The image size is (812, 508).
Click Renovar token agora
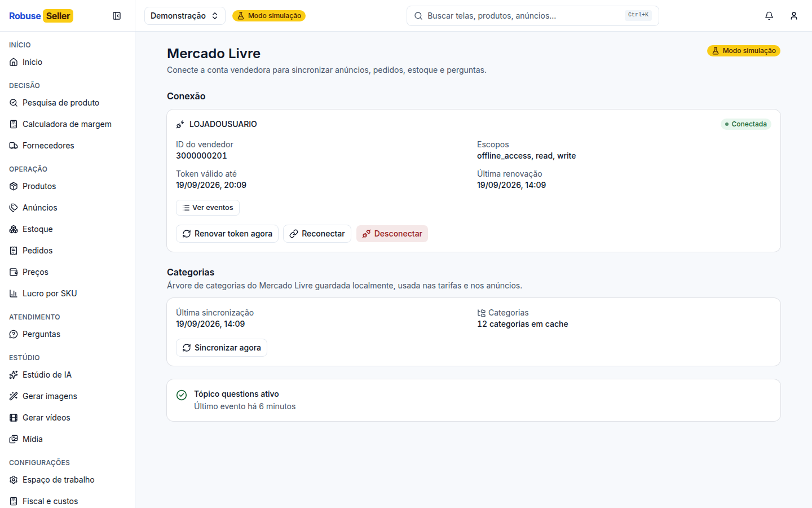pos(227,234)
